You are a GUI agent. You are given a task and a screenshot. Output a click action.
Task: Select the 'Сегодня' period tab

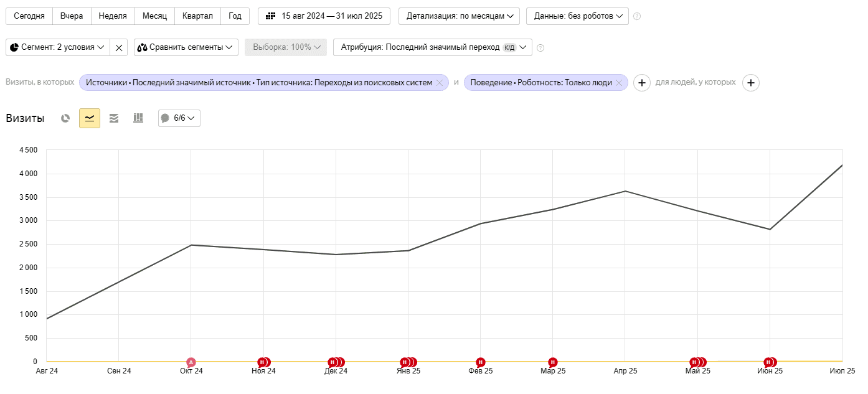(29, 16)
